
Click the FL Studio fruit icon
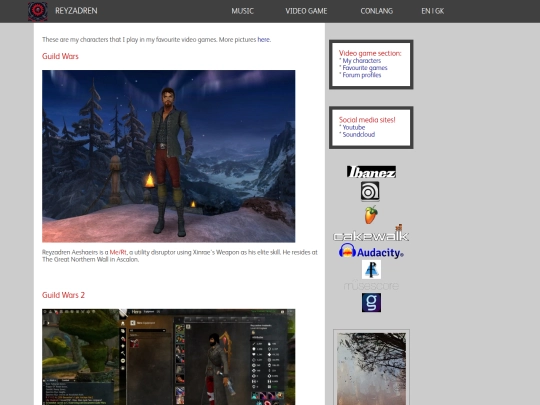coord(371,215)
